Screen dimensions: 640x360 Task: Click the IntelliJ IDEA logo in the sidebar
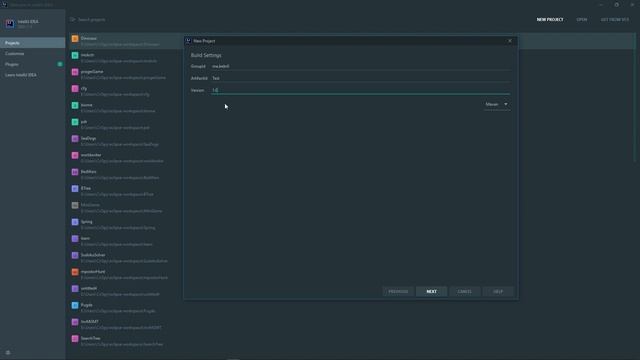tap(10, 24)
